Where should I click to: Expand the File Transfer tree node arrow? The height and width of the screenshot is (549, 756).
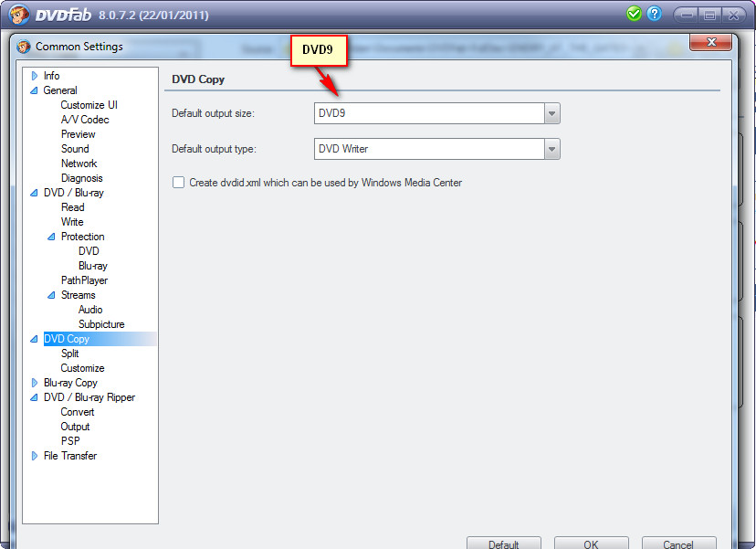34,456
